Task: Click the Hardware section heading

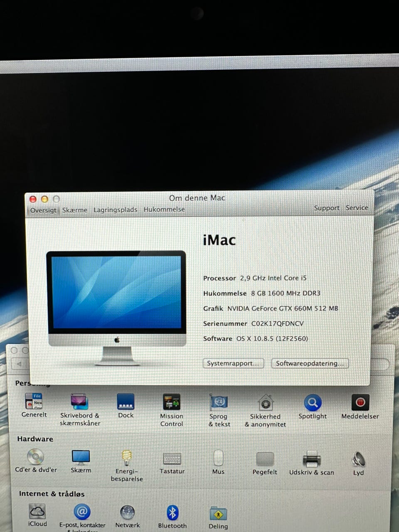Action: (x=35, y=439)
